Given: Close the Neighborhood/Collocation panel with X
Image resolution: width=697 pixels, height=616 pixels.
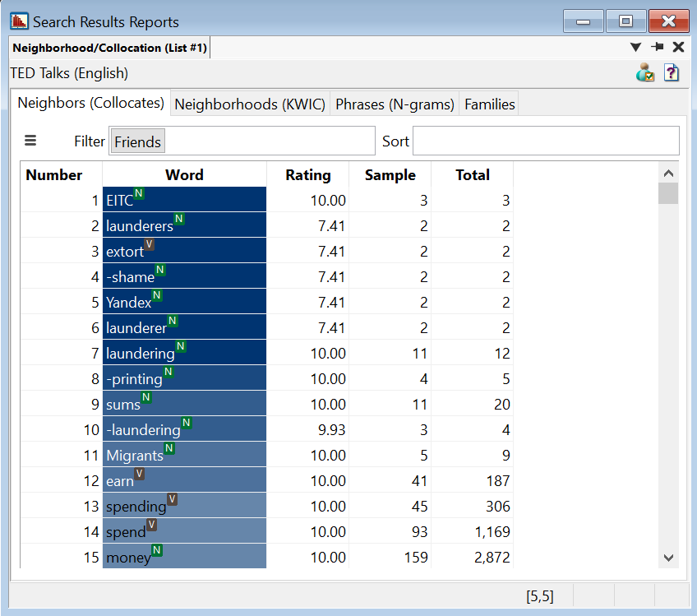Looking at the screenshot, I should pos(678,48).
